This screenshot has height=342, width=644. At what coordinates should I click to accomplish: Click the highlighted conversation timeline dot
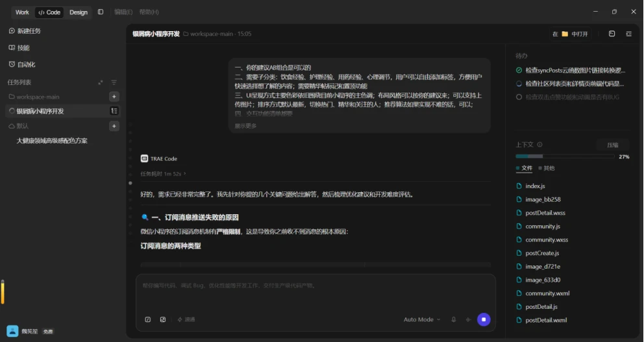pyautogui.click(x=130, y=183)
